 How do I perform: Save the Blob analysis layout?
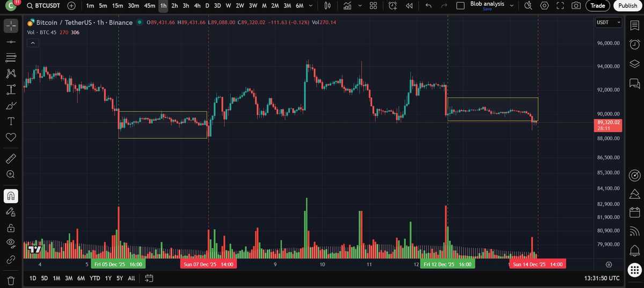(x=487, y=9)
